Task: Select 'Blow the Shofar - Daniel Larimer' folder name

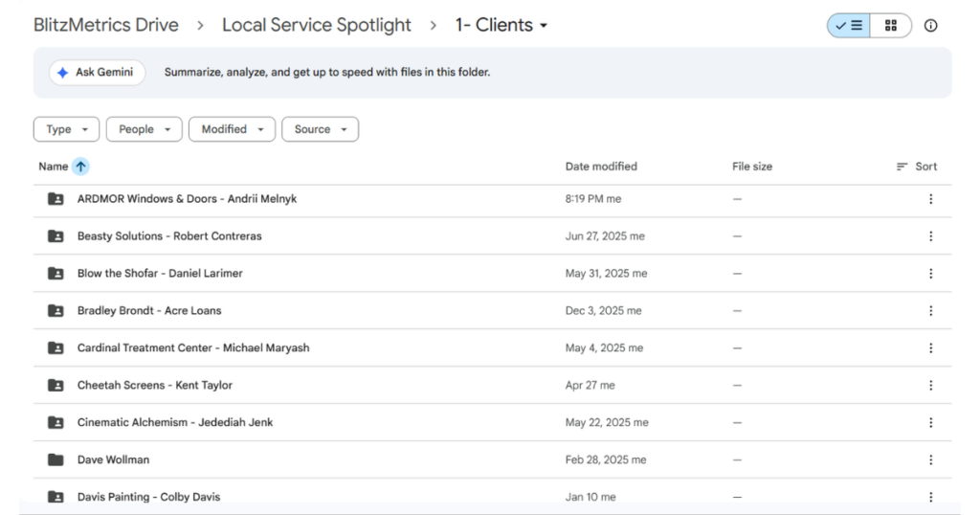Action: (x=160, y=273)
